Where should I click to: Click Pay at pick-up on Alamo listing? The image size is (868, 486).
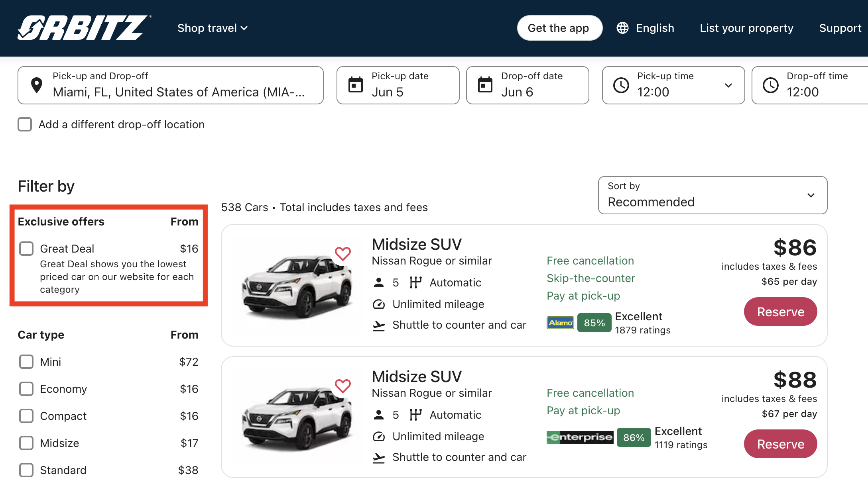(x=583, y=296)
